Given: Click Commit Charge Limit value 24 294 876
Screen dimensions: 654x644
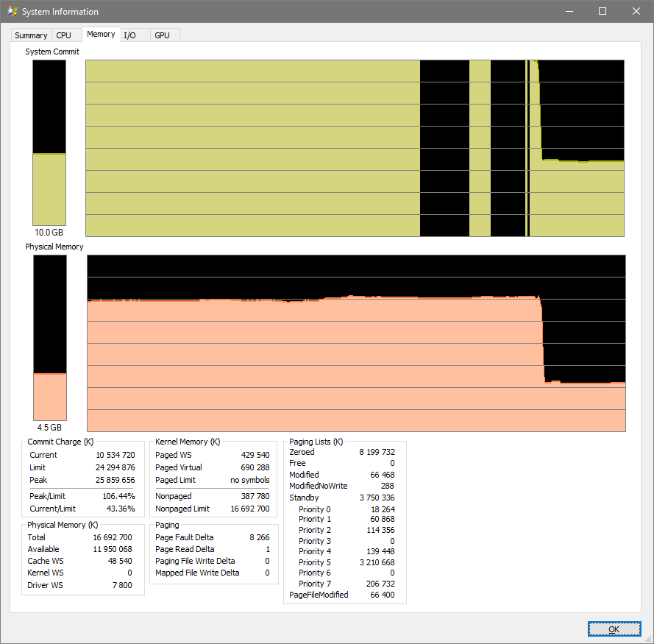Looking at the screenshot, I should coord(115,467).
